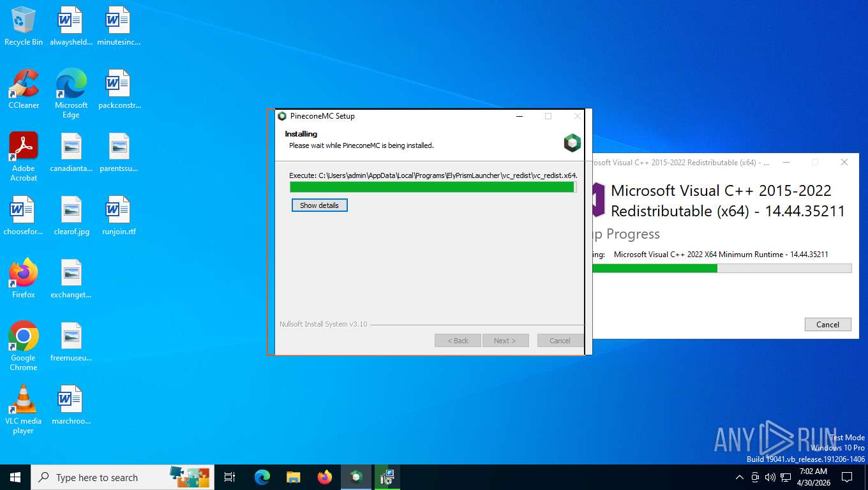This screenshot has width=868, height=490.
Task: Launch the Microsoft Edge desktop shortcut
Action: pos(71,94)
